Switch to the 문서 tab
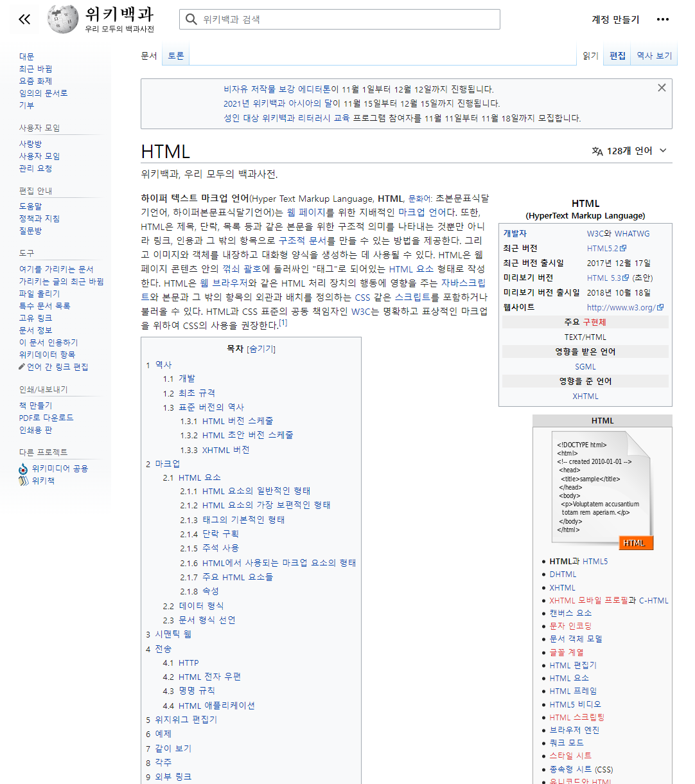695x784 pixels. point(149,56)
